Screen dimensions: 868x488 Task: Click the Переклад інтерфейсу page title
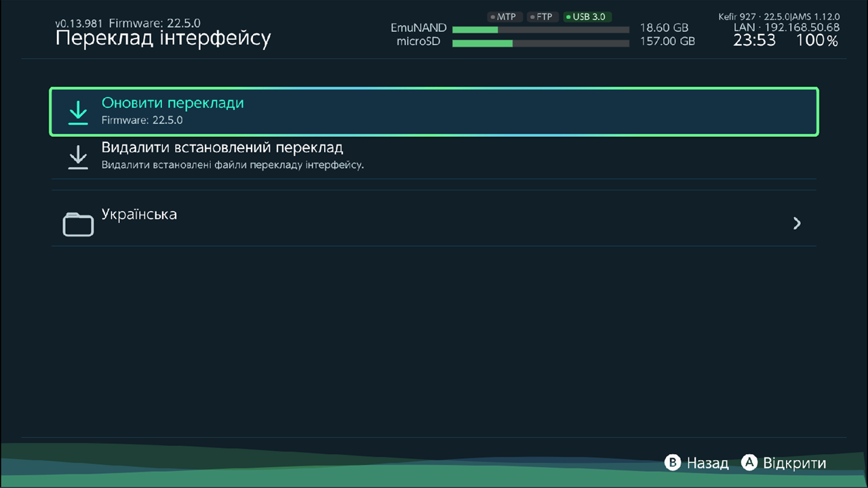coord(163,38)
